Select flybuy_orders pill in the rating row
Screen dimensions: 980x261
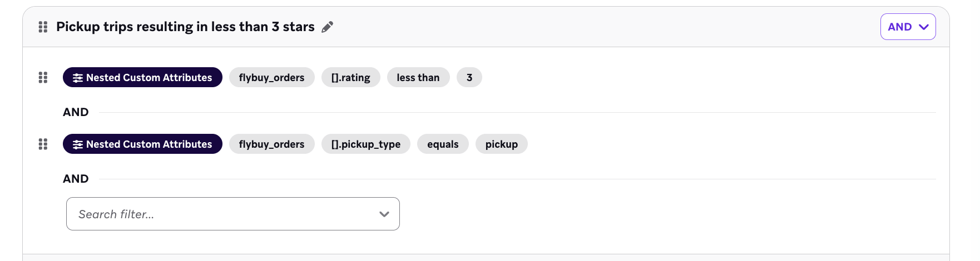tap(271, 78)
